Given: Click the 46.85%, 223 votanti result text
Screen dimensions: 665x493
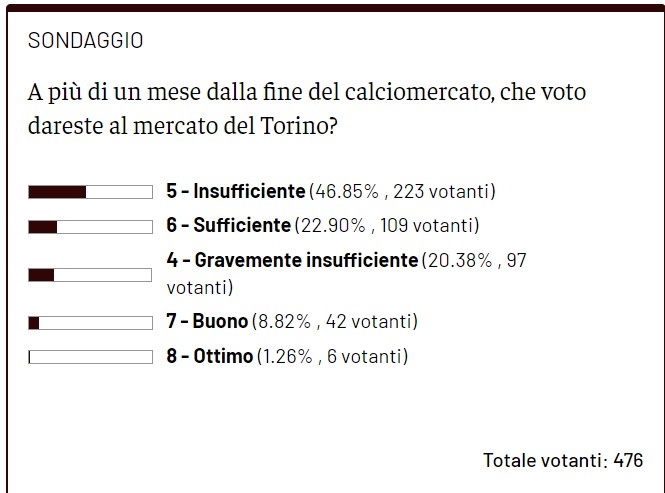Looking at the screenshot, I should click(402, 191).
